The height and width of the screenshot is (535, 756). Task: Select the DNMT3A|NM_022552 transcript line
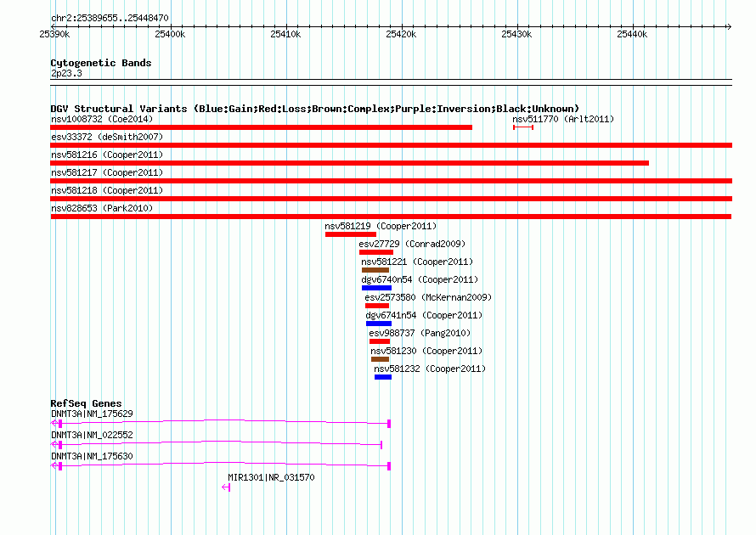coord(217,443)
